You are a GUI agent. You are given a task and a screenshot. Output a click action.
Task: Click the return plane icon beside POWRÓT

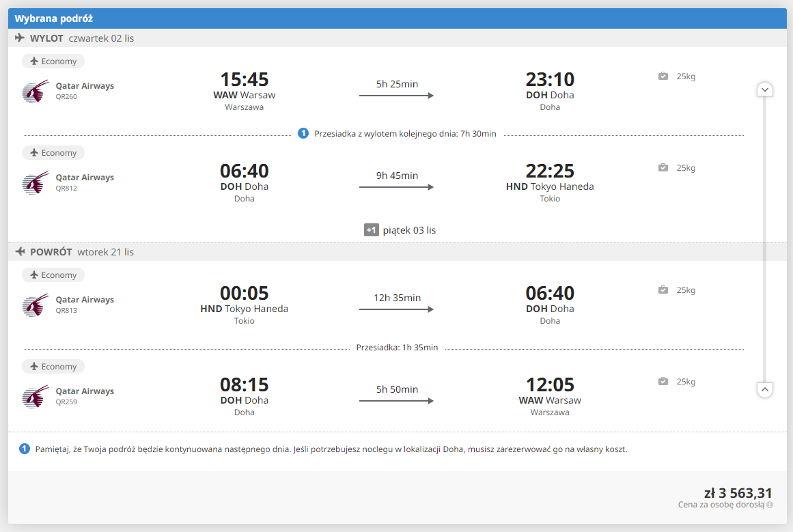(x=20, y=251)
